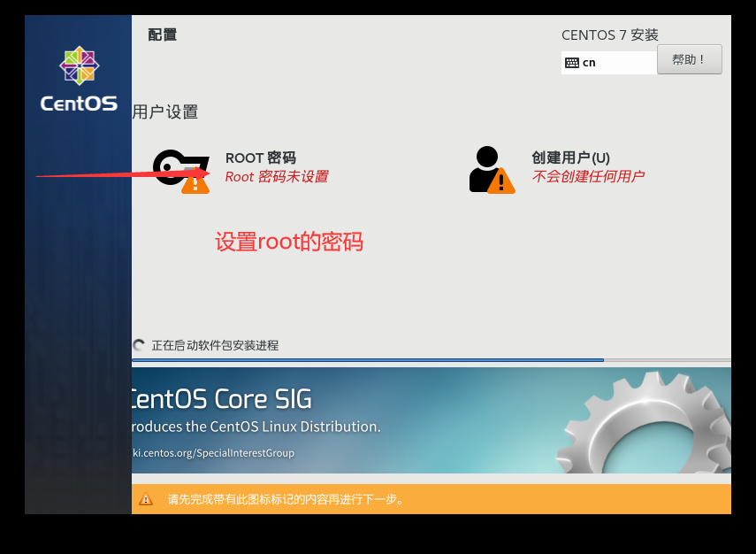Click the 创建用户(U) title
This screenshot has width=756, height=554.
point(571,158)
